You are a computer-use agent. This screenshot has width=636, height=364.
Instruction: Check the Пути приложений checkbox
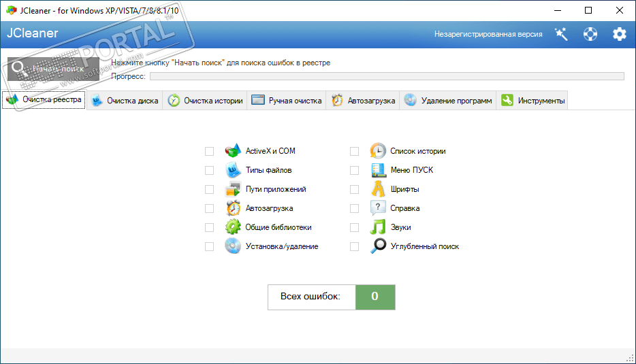point(209,189)
